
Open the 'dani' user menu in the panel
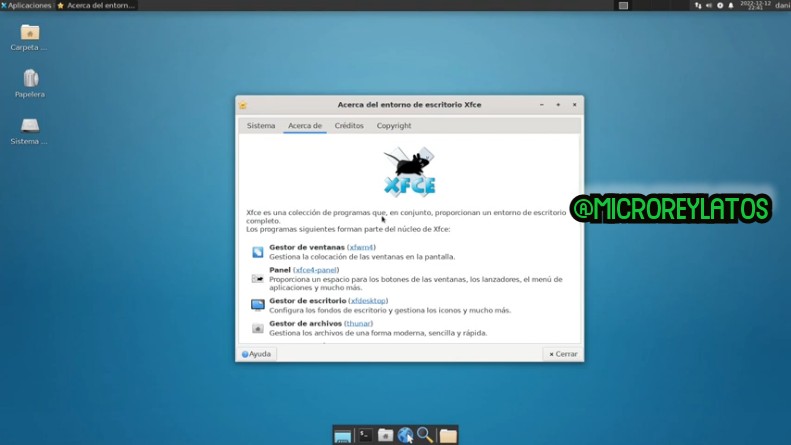pos(782,5)
